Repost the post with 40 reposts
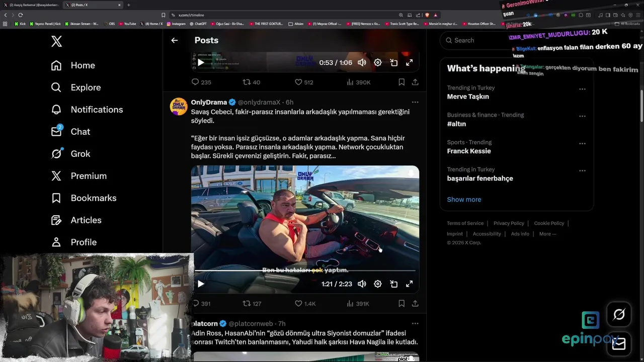This screenshot has height=362, width=644. pyautogui.click(x=251, y=82)
